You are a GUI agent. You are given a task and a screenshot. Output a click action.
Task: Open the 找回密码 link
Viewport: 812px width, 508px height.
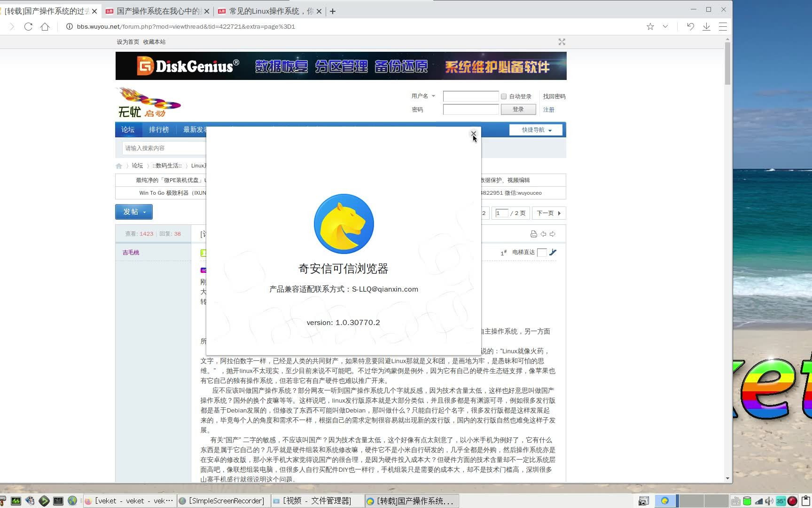click(x=554, y=96)
